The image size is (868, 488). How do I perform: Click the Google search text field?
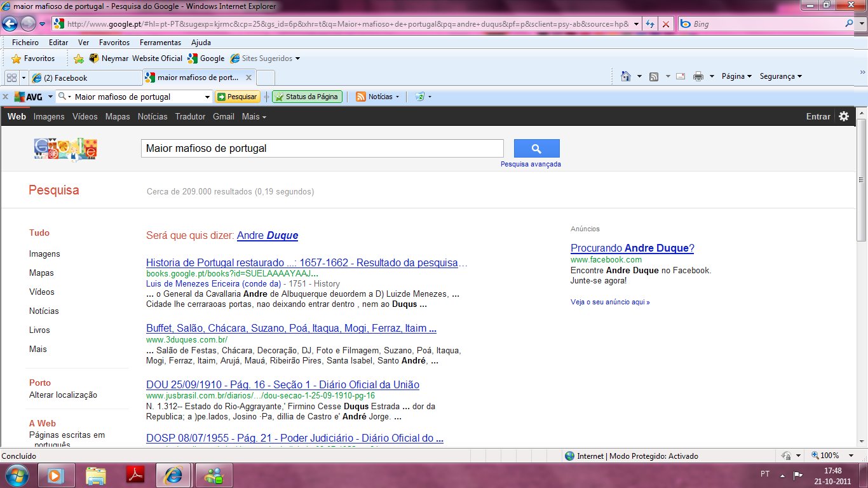click(x=322, y=149)
